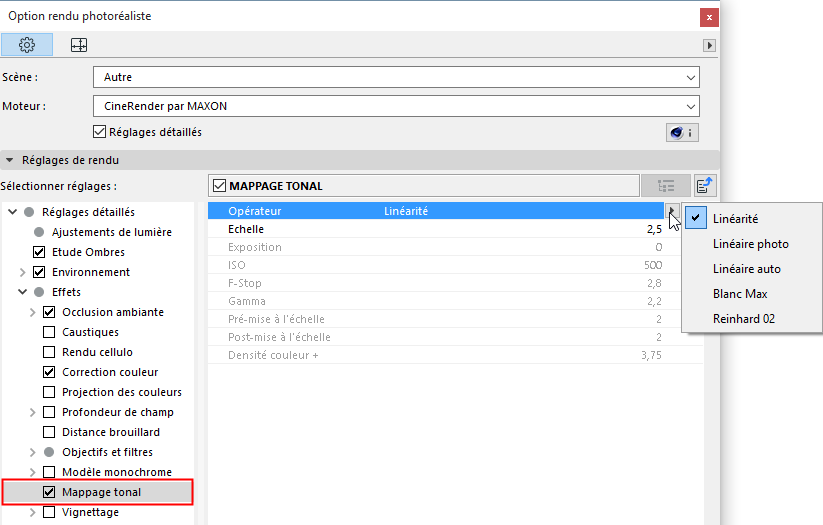
Task: Enable Caustiques checkbox
Action: click(x=49, y=332)
